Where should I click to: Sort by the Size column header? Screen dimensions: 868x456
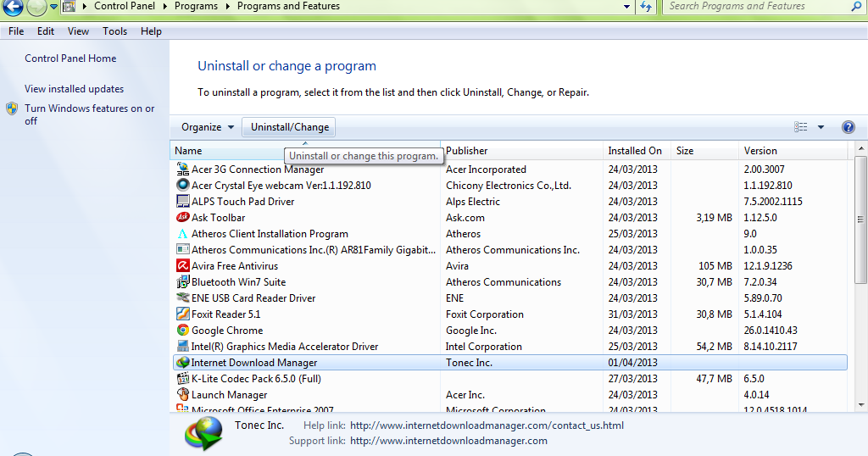click(x=704, y=151)
